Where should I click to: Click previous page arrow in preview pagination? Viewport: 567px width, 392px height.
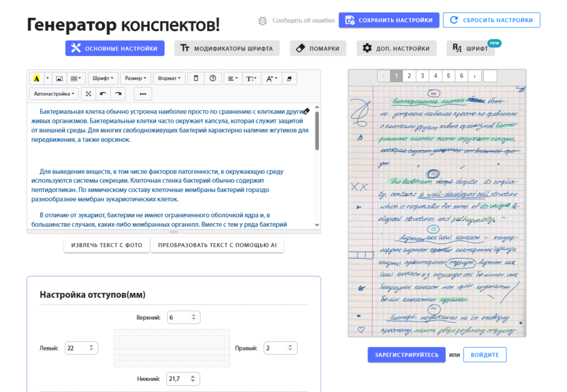384,76
